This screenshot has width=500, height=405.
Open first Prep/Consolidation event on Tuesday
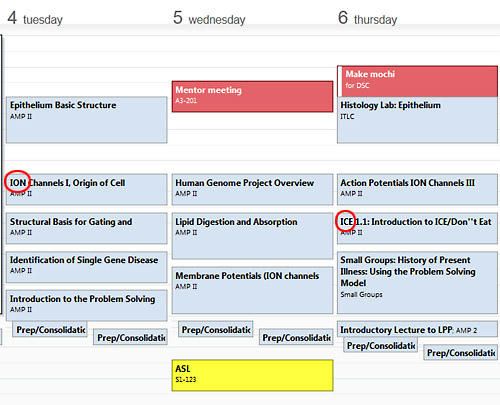50,329
